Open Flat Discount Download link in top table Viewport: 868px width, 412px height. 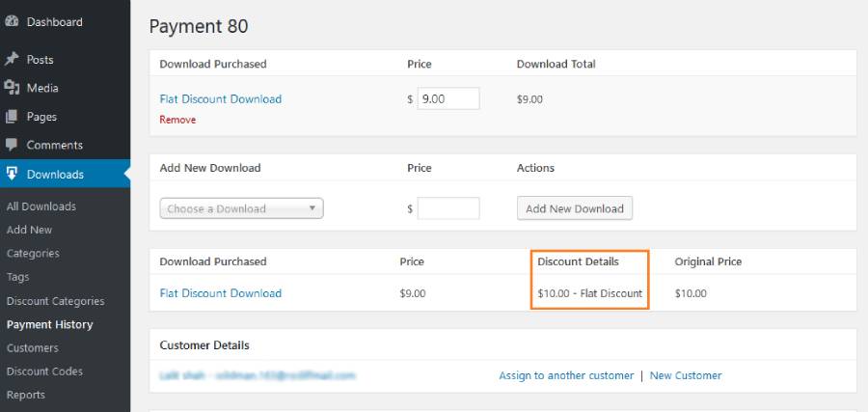[x=220, y=98]
